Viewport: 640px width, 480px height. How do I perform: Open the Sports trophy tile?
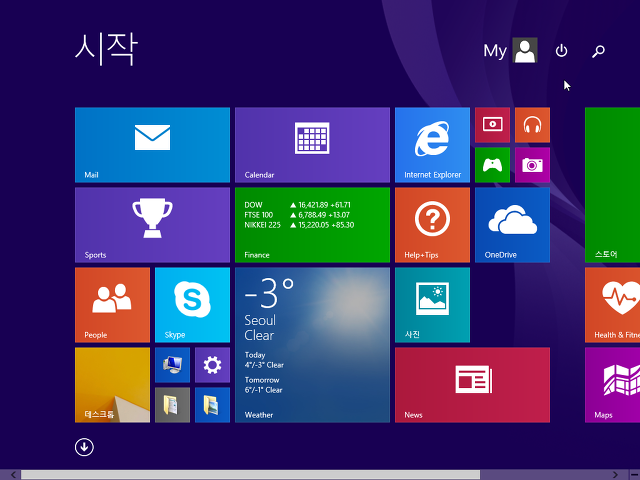pyautogui.click(x=152, y=225)
